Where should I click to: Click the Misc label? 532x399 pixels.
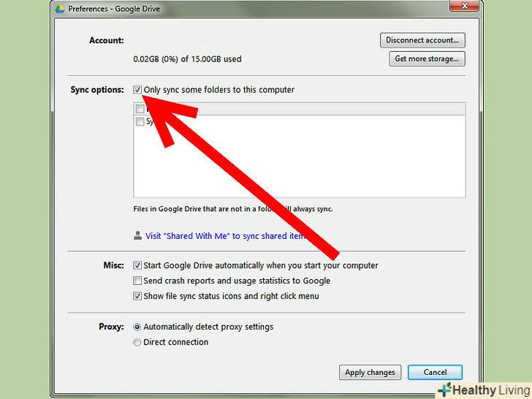pos(114,265)
